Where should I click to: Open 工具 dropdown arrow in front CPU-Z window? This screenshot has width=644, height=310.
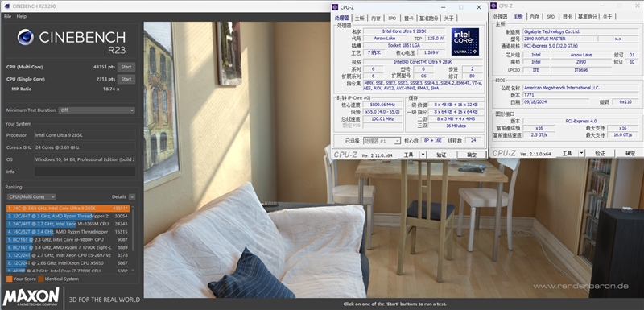pyautogui.click(x=423, y=155)
